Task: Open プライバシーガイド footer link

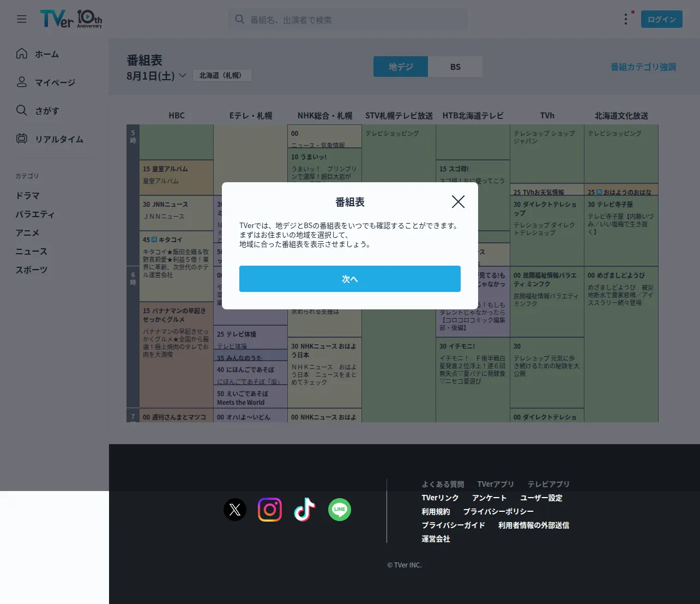Action: (453, 525)
